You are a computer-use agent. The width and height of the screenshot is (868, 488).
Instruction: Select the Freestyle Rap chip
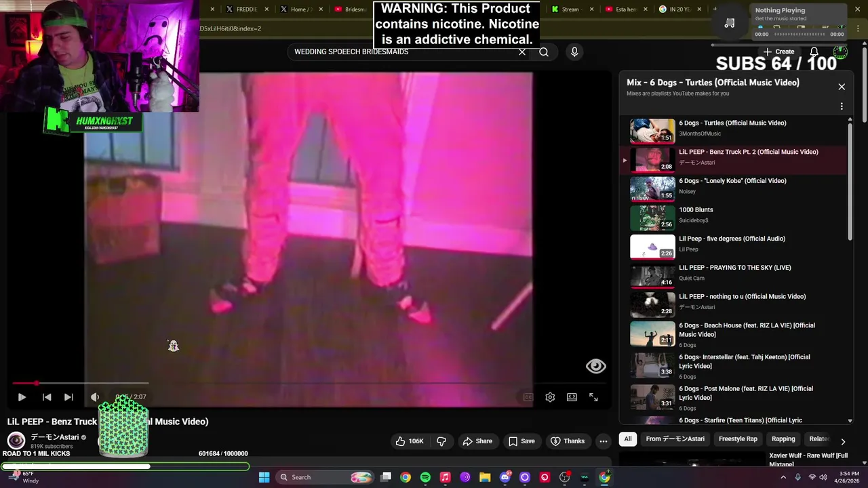click(738, 439)
